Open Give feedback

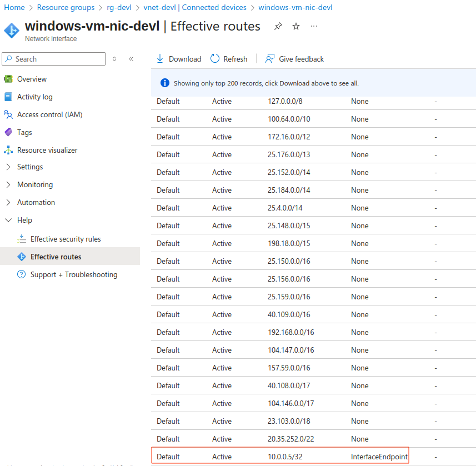(x=294, y=59)
